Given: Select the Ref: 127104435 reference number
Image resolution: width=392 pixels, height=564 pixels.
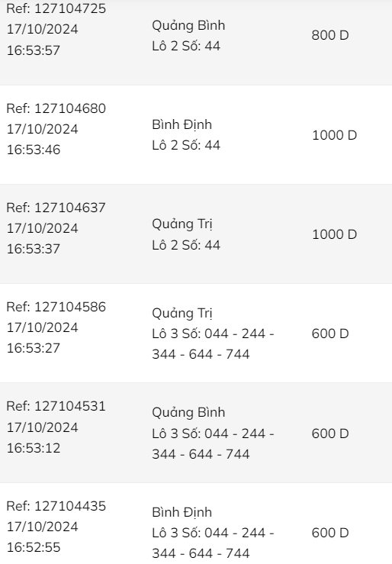Looking at the screenshot, I should click(x=56, y=506).
